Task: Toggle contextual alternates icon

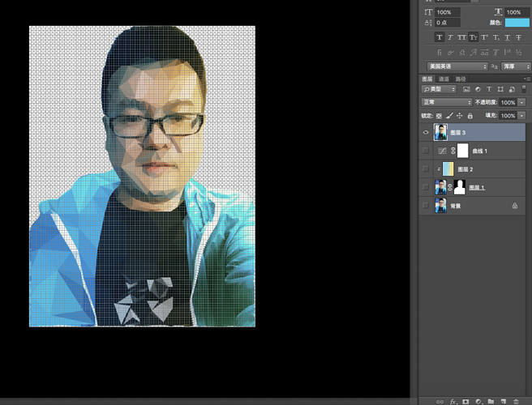Action: pos(451,52)
